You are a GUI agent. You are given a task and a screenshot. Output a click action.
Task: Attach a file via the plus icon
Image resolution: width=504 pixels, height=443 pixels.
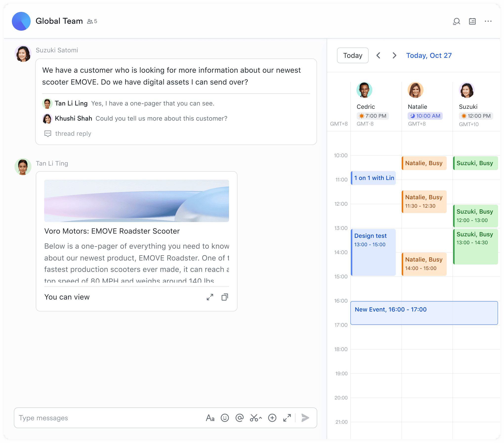click(272, 418)
